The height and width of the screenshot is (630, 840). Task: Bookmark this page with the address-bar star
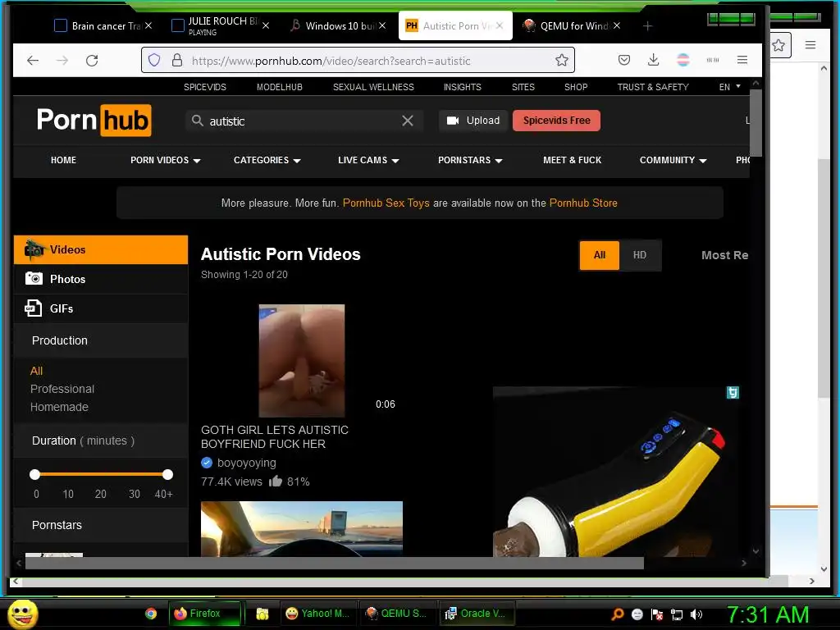[561, 60]
